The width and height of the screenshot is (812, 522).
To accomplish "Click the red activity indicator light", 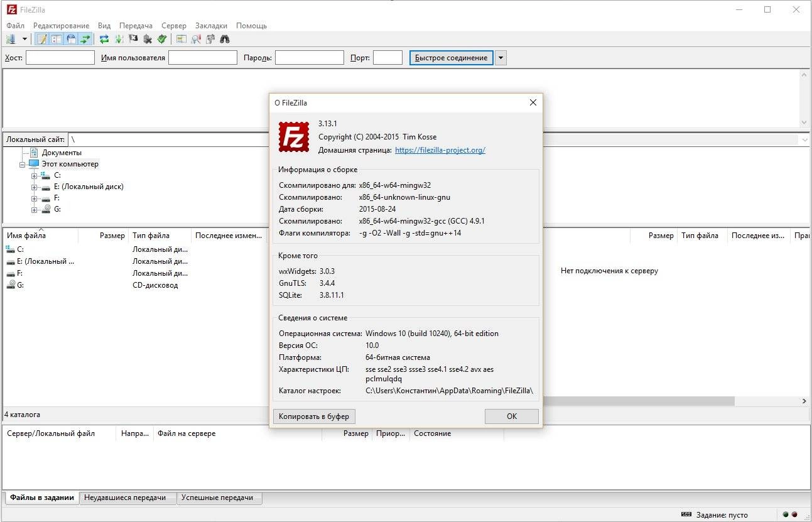I will click(x=794, y=514).
